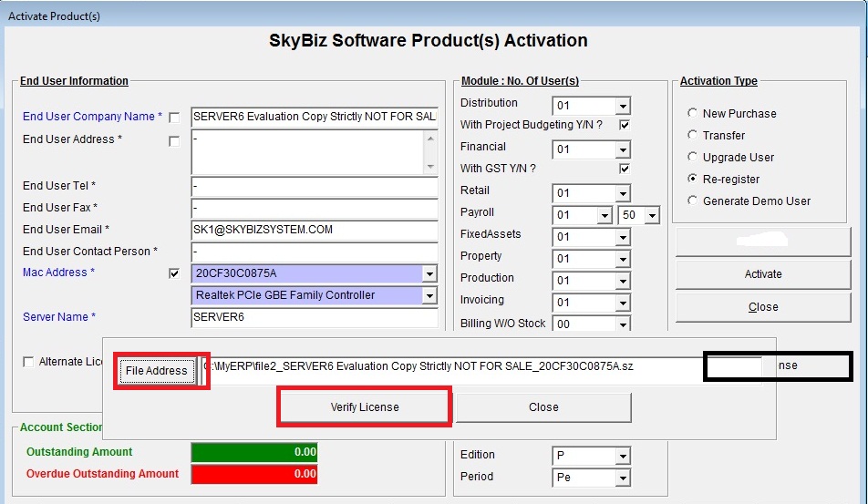Open the Production user count dropdown
The height and width of the screenshot is (504, 868).
(x=623, y=281)
